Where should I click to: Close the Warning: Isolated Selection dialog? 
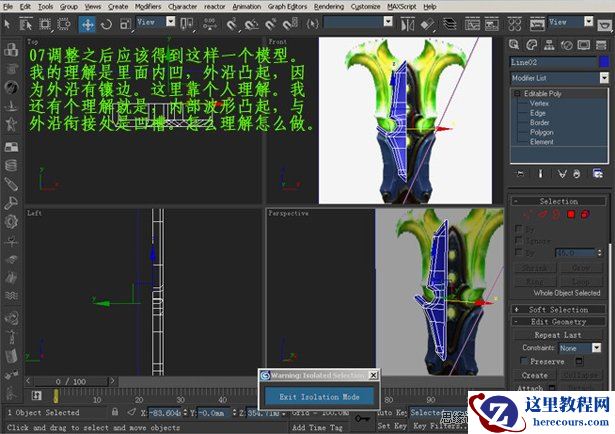pyautogui.click(x=374, y=375)
